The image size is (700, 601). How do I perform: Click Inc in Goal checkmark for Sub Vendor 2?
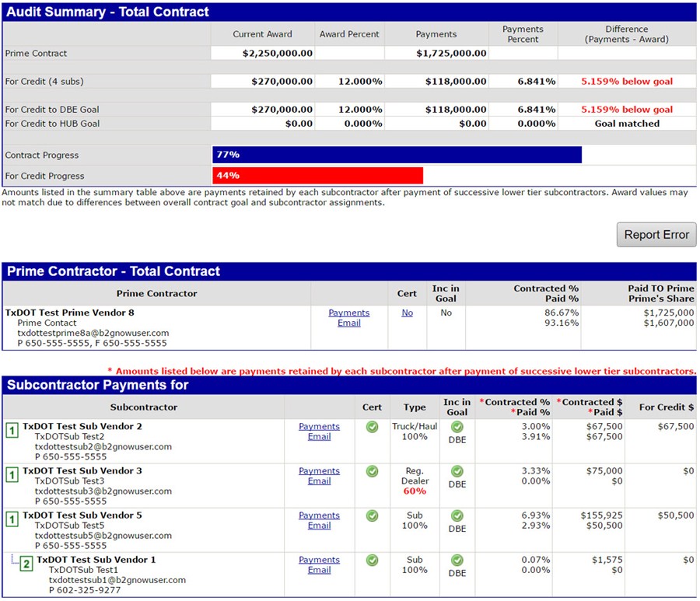pyautogui.click(x=457, y=427)
